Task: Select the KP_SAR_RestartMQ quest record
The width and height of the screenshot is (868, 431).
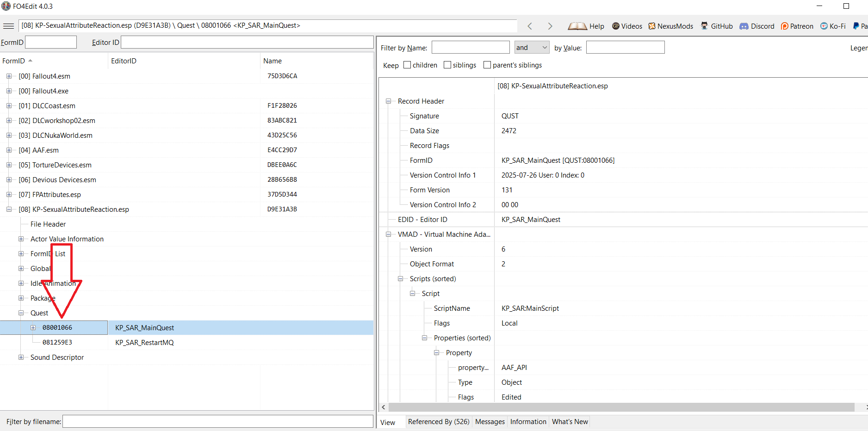Action: click(x=144, y=343)
